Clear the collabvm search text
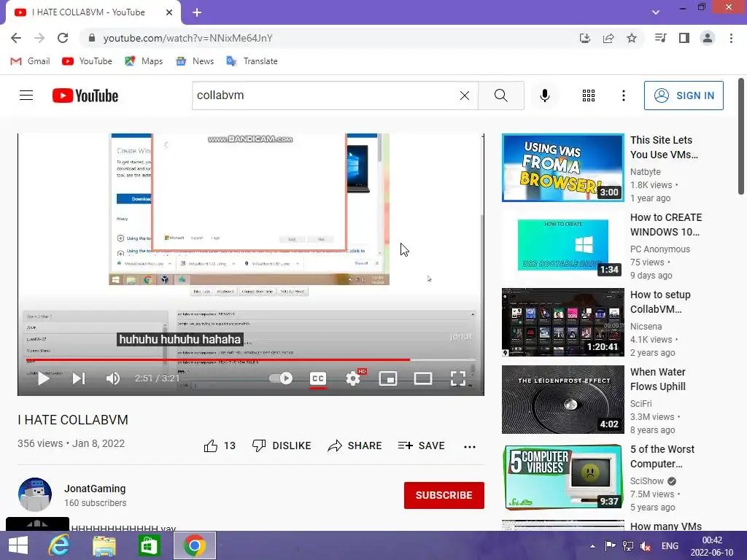 click(465, 96)
